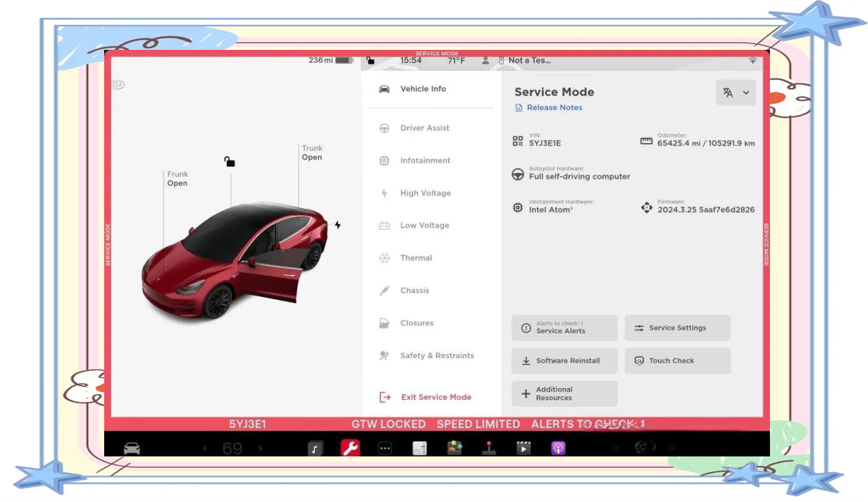Tap VIN '5YJ3E1' in bottom red banner

click(x=248, y=424)
